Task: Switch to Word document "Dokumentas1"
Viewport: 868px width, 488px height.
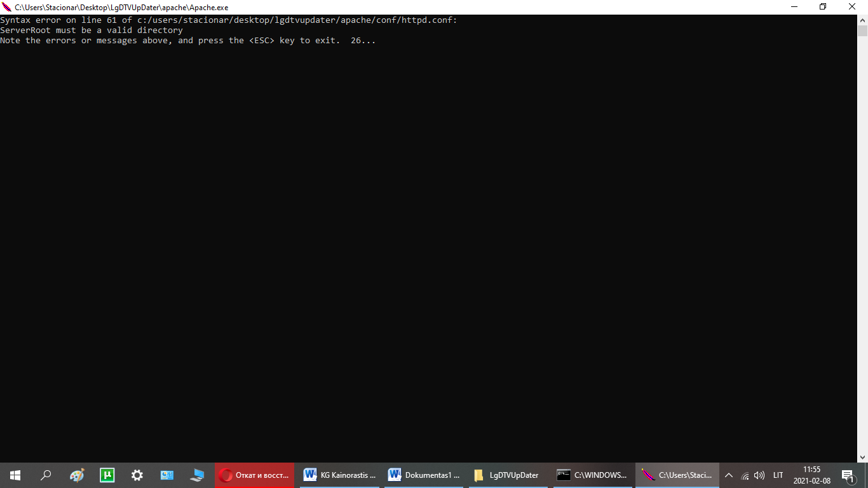Action: pyautogui.click(x=424, y=475)
